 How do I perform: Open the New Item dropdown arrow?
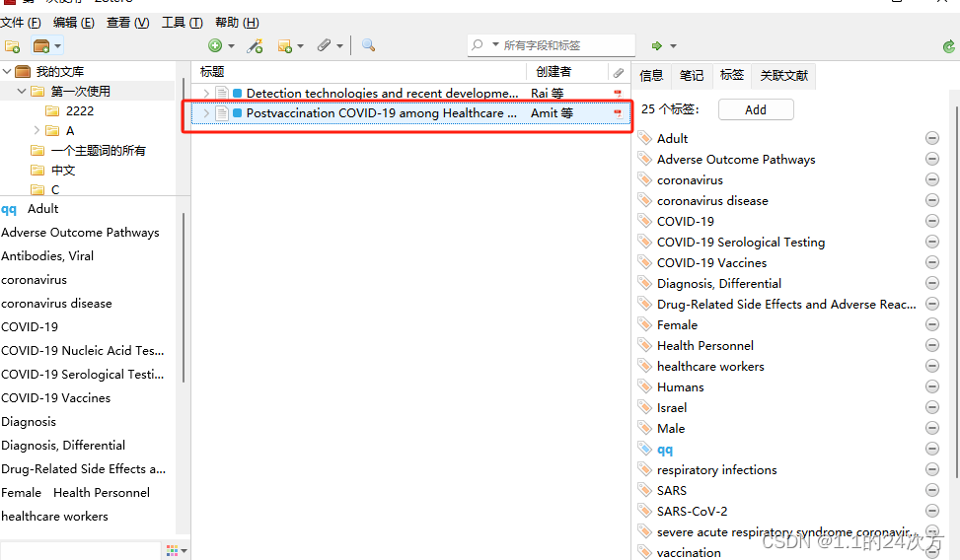pos(231,46)
